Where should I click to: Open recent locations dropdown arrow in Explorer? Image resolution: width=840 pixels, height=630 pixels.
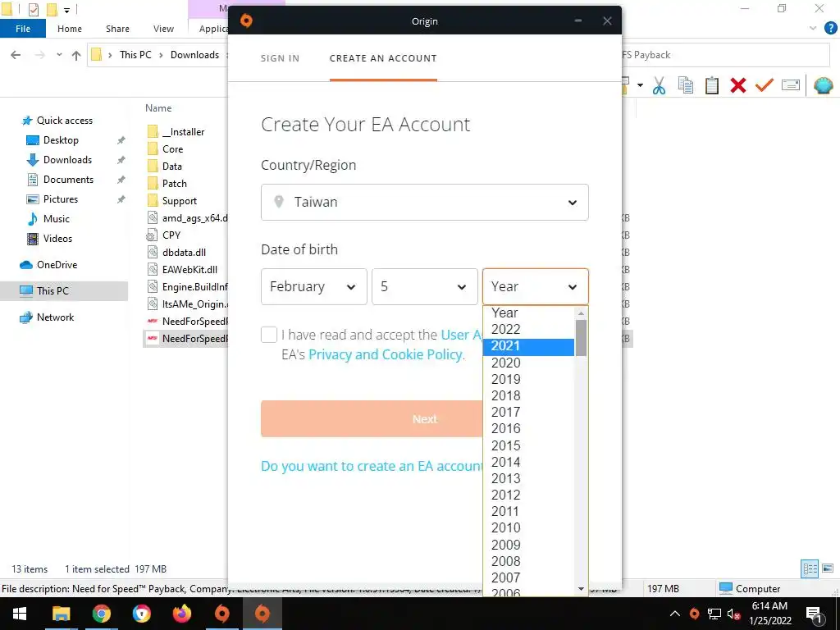(59, 55)
